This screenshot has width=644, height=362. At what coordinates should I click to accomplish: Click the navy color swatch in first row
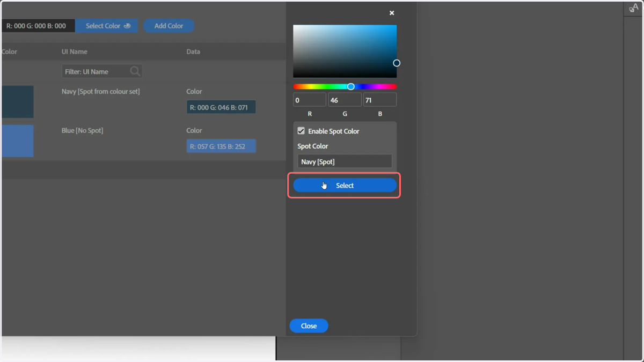coord(17,102)
